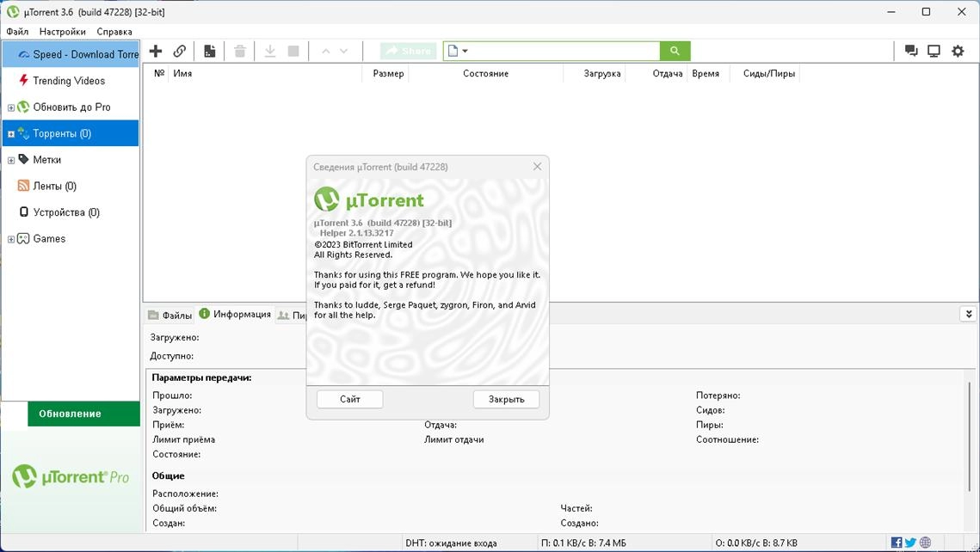Sort by the Состояние column header
The image size is (980, 552).
(x=485, y=74)
